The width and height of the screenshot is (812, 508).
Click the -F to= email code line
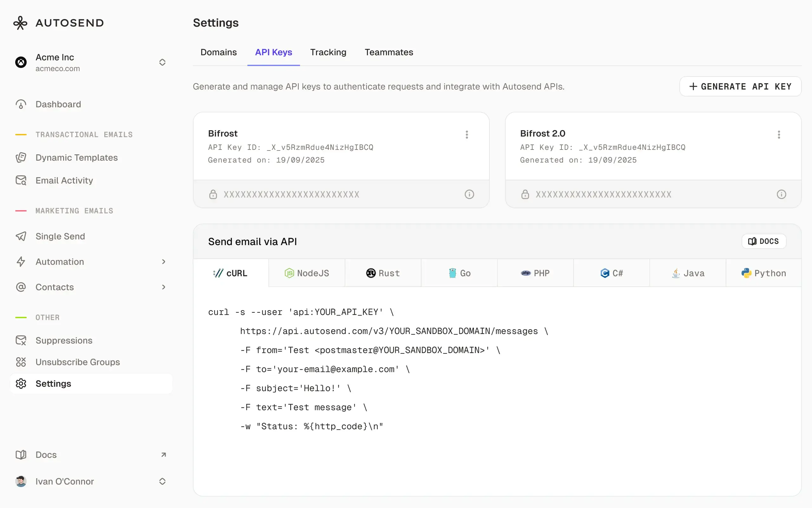(325, 369)
